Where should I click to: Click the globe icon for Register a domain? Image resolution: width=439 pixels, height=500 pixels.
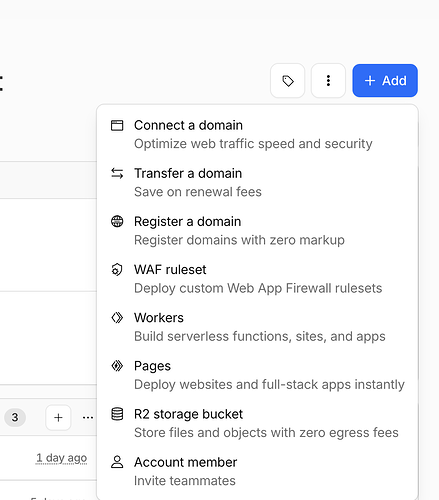[117, 221]
